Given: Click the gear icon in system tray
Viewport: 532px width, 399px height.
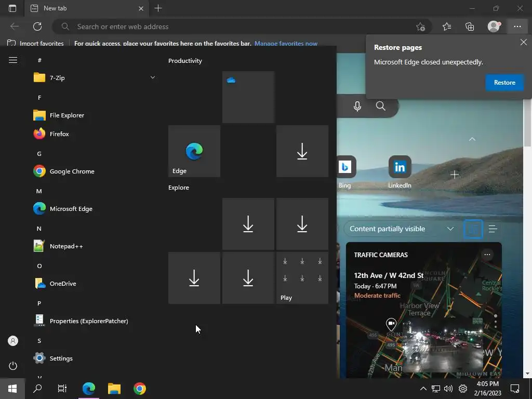Looking at the screenshot, I should (463, 389).
